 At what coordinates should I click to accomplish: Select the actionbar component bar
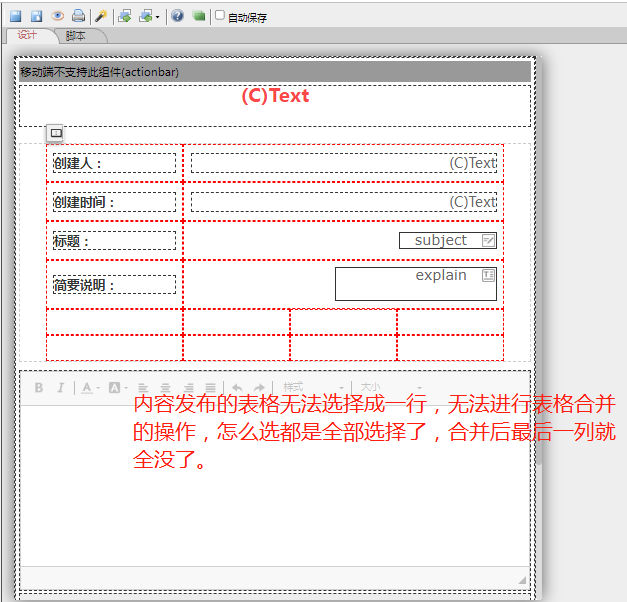click(275, 72)
